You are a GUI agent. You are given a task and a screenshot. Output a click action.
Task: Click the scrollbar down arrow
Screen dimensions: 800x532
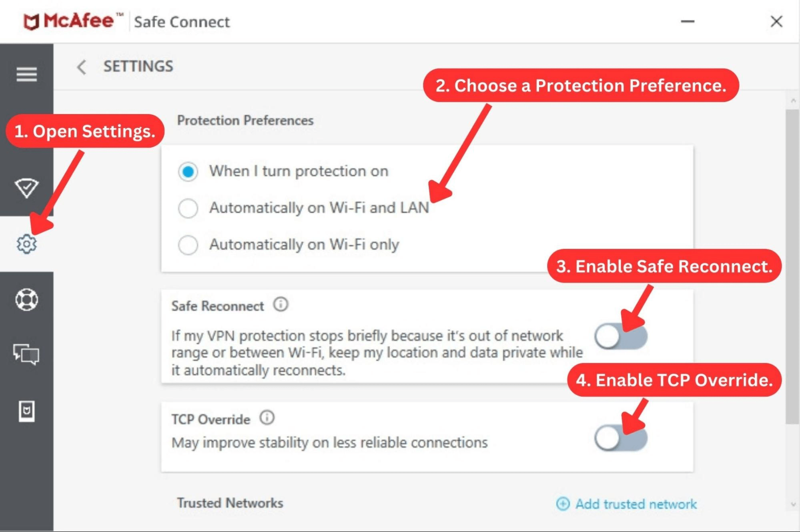tap(793, 504)
